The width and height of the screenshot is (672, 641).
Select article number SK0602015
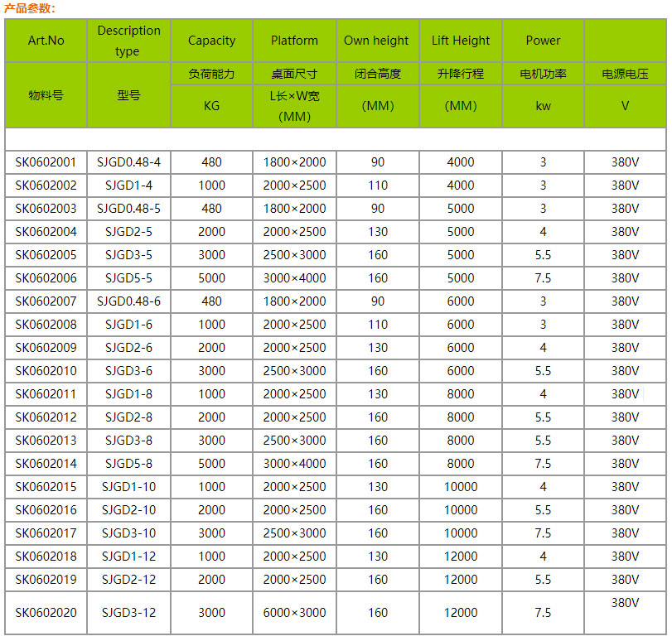(x=46, y=487)
